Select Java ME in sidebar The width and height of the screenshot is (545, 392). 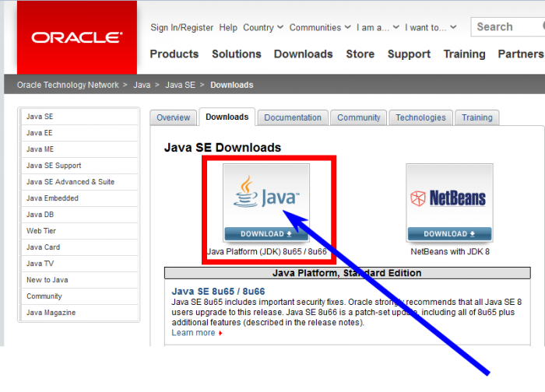[79, 149]
